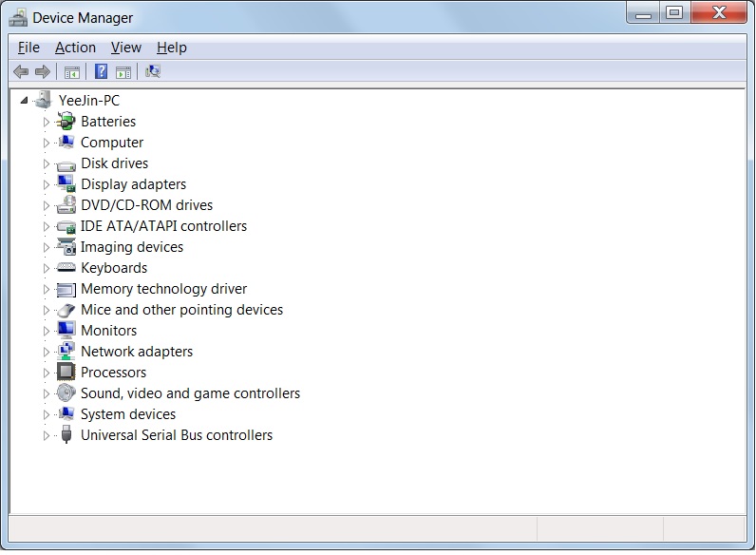Collapse the YeeJin-PC root node
Viewport: 756px width, 555px height.
[24, 101]
